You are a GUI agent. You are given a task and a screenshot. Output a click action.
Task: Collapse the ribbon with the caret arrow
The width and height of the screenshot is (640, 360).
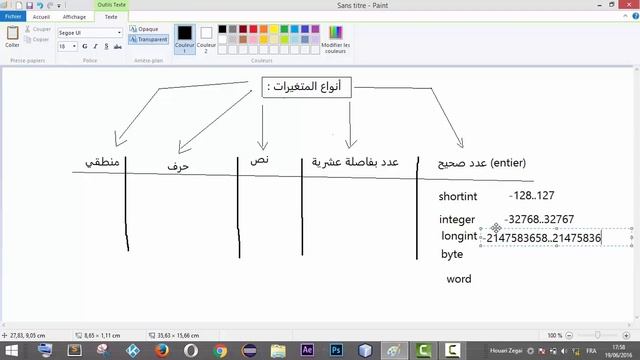pyautogui.click(x=625, y=16)
